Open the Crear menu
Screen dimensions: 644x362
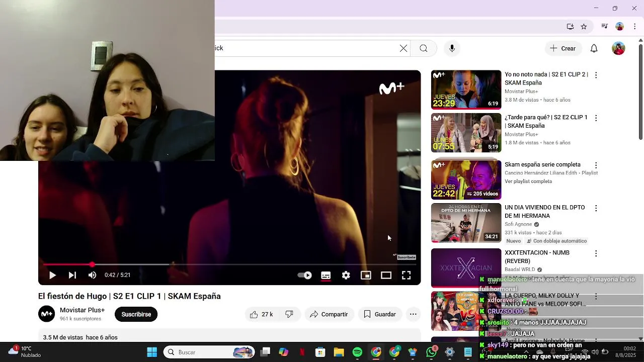[563, 48]
